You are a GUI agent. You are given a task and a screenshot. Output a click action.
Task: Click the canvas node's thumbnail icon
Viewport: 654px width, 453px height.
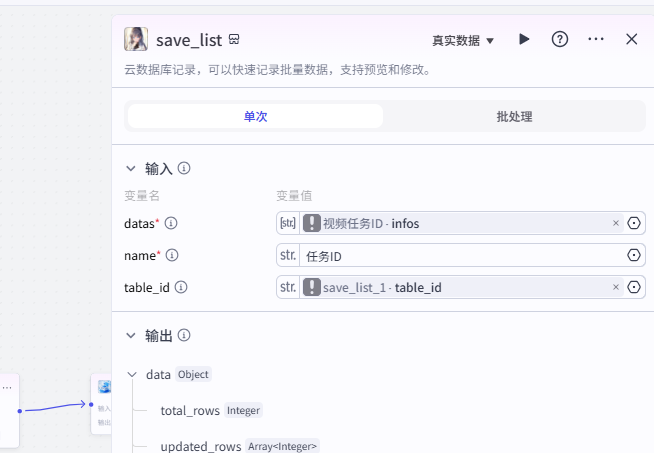104,387
